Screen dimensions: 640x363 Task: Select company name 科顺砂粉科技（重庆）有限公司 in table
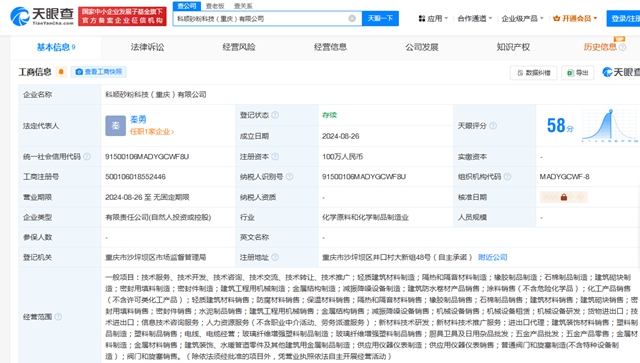156,94
